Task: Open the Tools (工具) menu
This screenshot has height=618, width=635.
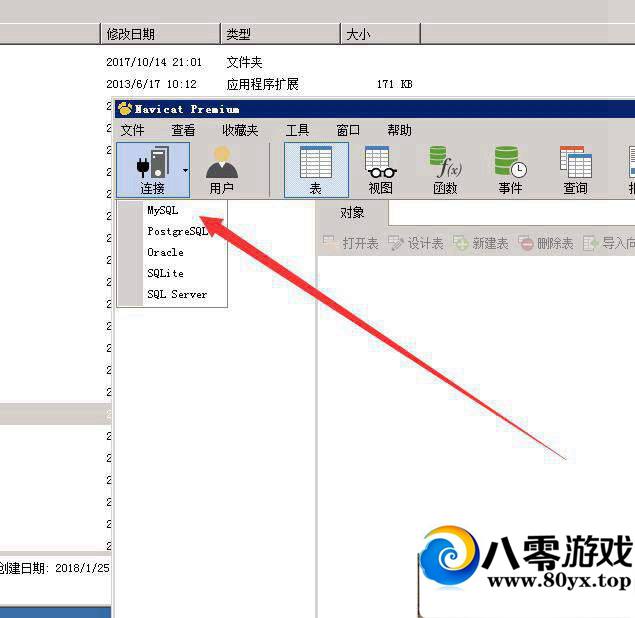Action: [297, 130]
